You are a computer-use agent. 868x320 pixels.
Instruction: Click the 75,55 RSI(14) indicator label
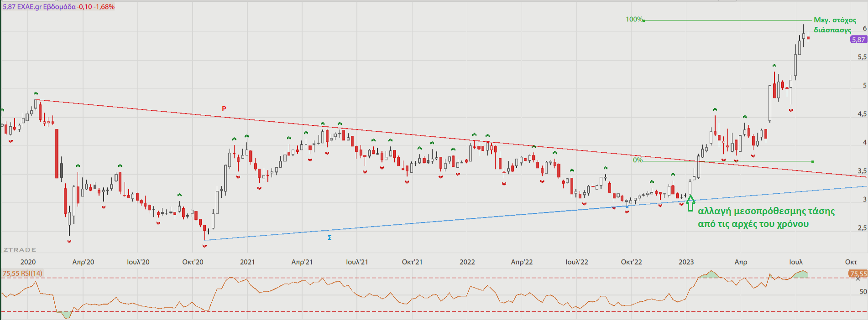click(x=22, y=274)
